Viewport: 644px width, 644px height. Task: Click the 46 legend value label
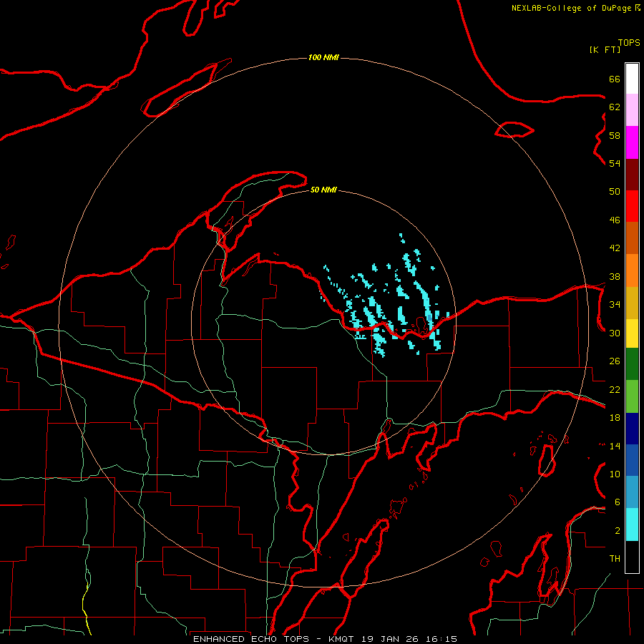pos(615,220)
